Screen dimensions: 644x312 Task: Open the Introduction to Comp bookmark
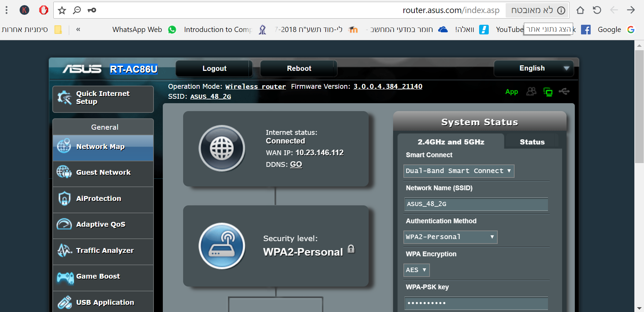225,30
